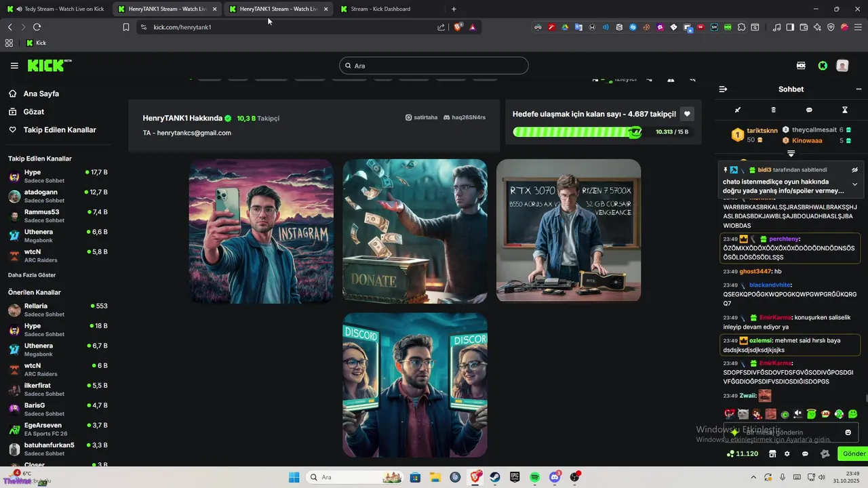Open Discord from the taskbar
This screenshot has width=868, height=488.
[555, 477]
